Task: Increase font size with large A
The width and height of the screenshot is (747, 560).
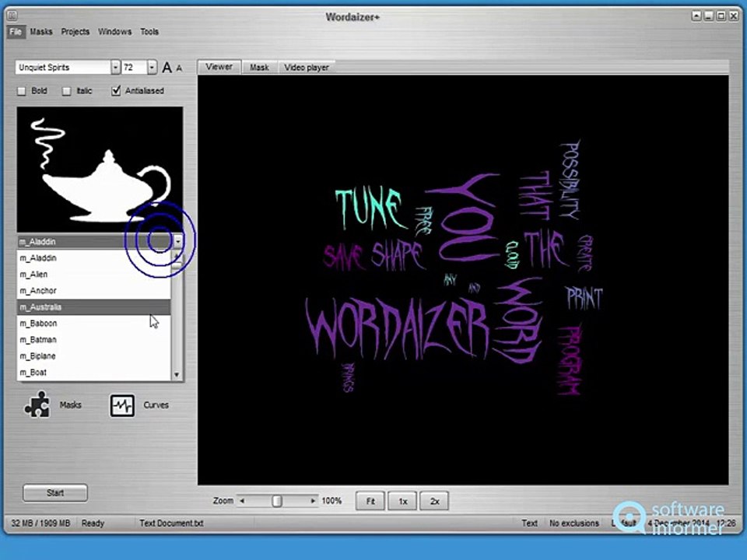Action: click(167, 68)
